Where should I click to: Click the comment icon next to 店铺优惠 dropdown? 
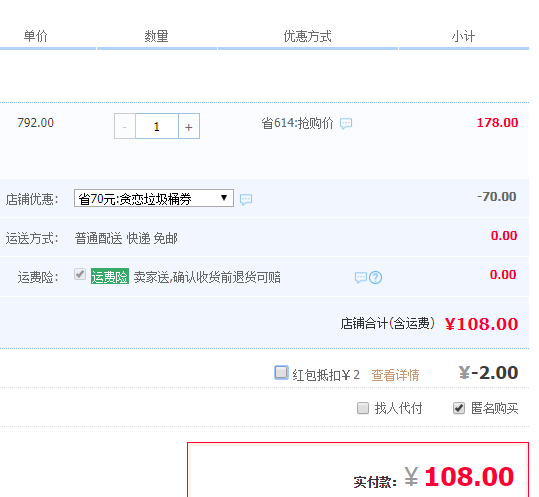pyautogui.click(x=246, y=199)
